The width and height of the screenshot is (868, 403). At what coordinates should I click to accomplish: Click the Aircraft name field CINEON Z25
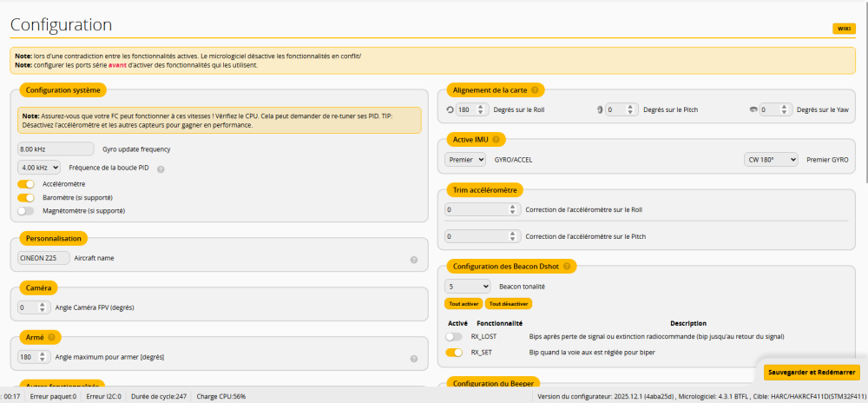(x=43, y=258)
